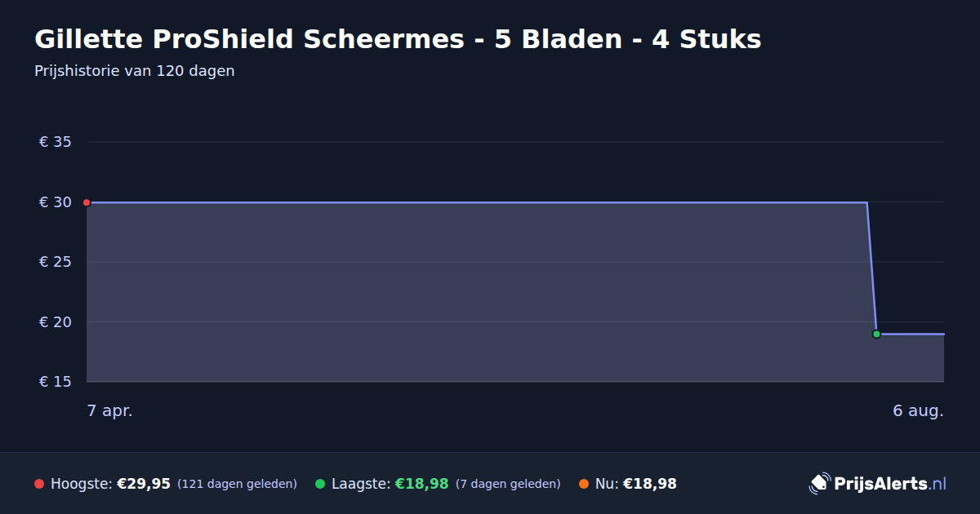Click the 7 apr. start date label
The image size is (980, 514).
[110, 411]
